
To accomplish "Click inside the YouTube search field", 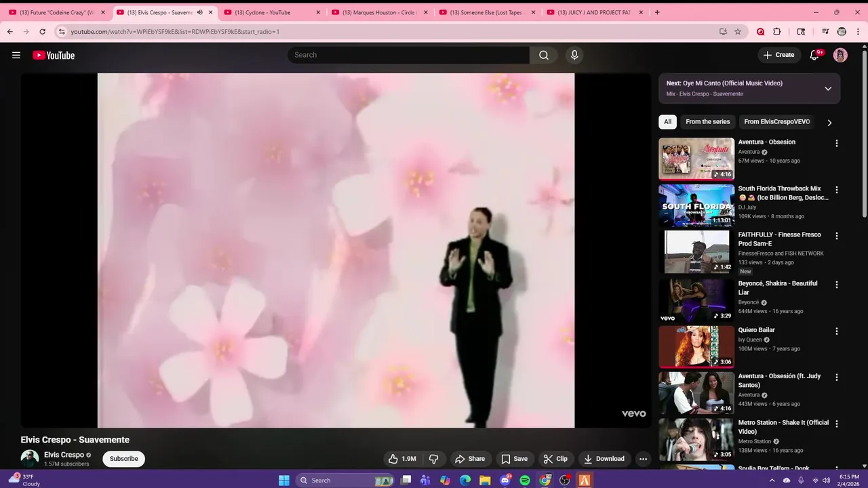I will (408, 55).
